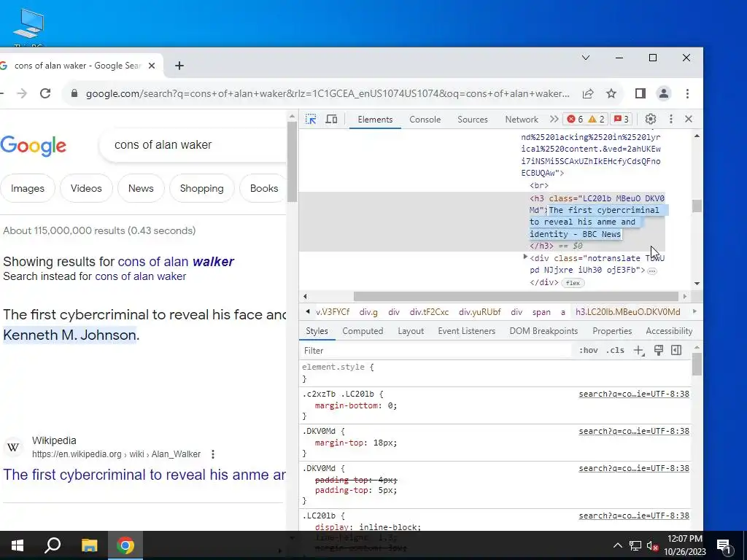747x560 pixels.
Task: Open the Accessibility tab
Action: (x=669, y=331)
